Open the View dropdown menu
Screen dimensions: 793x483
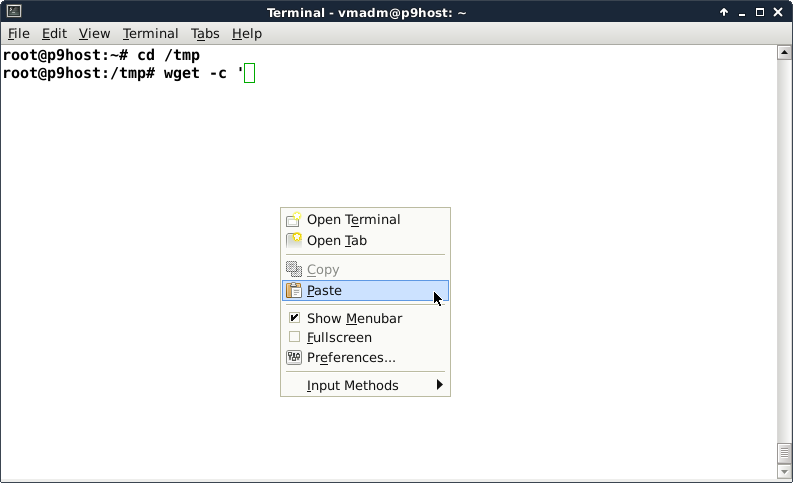(94, 33)
